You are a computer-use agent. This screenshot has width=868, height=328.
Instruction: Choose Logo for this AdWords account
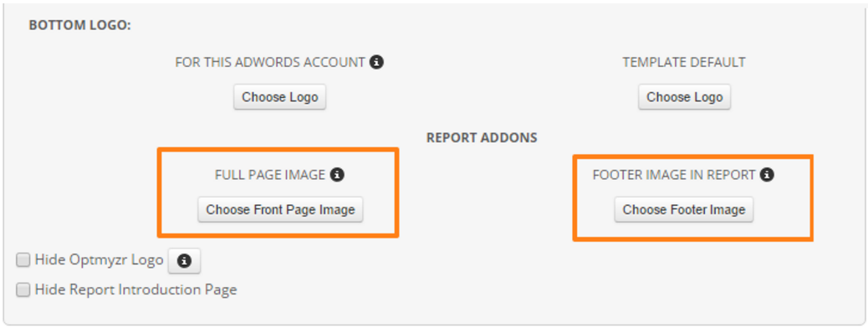pos(279,97)
